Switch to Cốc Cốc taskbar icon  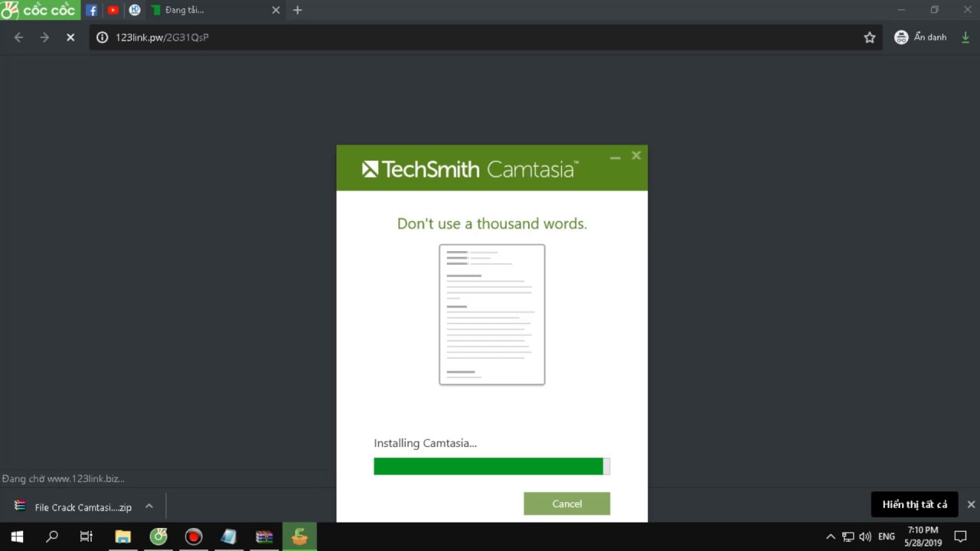click(x=158, y=536)
